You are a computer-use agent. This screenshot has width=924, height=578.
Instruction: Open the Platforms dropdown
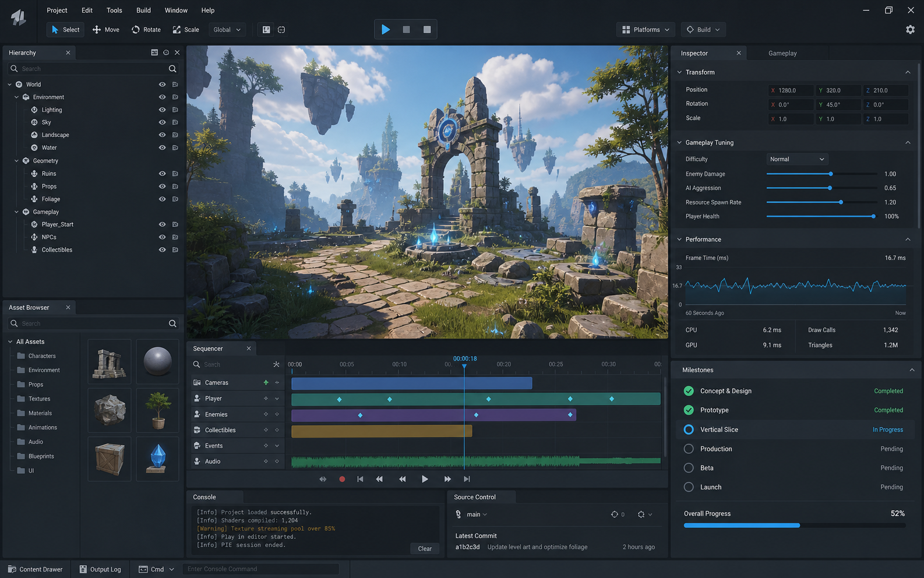point(646,30)
